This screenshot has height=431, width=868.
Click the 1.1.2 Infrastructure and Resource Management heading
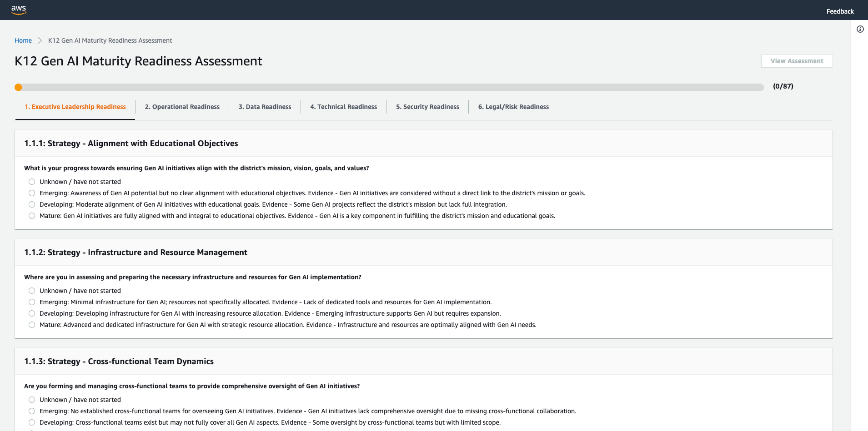[x=135, y=253]
